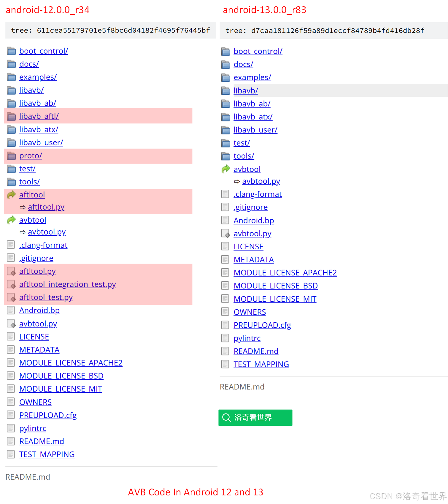Click folder icon beside Android 13 boot_control/
The image size is (448, 504).
tap(226, 51)
